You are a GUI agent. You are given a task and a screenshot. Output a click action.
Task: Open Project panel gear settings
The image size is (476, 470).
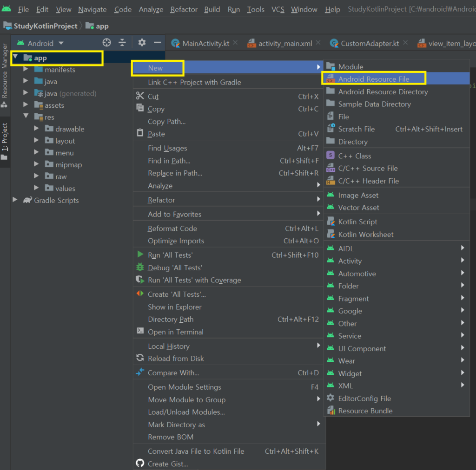coord(142,43)
